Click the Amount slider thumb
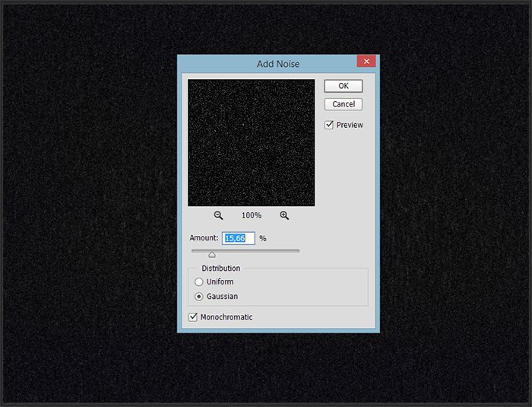Image resolution: width=532 pixels, height=407 pixels. (x=212, y=254)
